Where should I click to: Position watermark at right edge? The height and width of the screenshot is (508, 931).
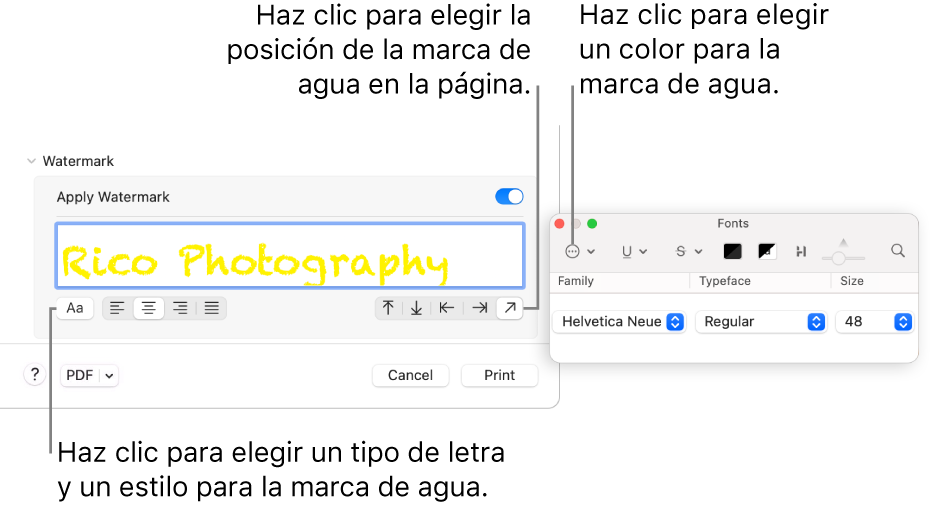[480, 307]
